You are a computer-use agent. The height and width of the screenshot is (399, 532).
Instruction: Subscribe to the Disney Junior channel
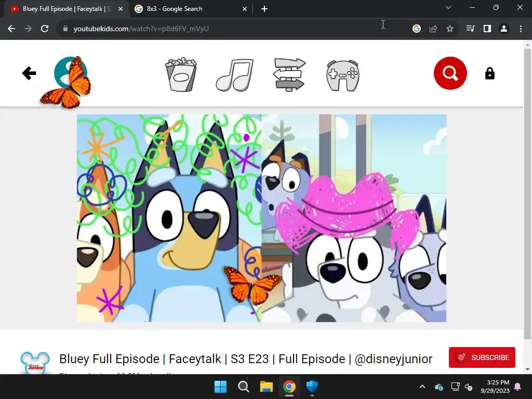click(x=482, y=357)
